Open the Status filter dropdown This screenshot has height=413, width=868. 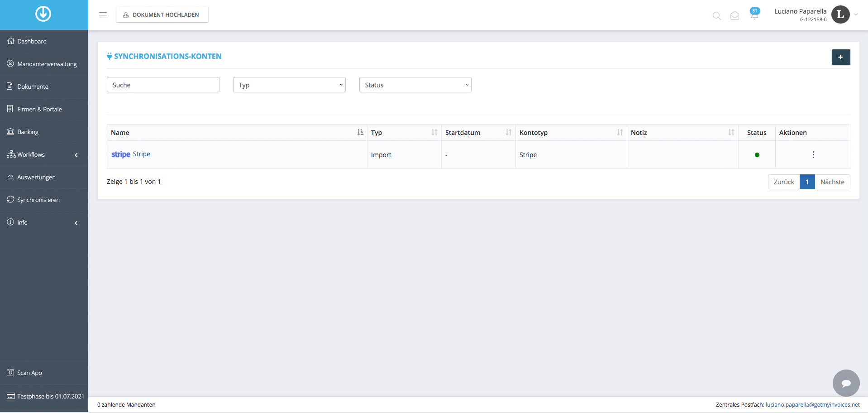(x=415, y=85)
